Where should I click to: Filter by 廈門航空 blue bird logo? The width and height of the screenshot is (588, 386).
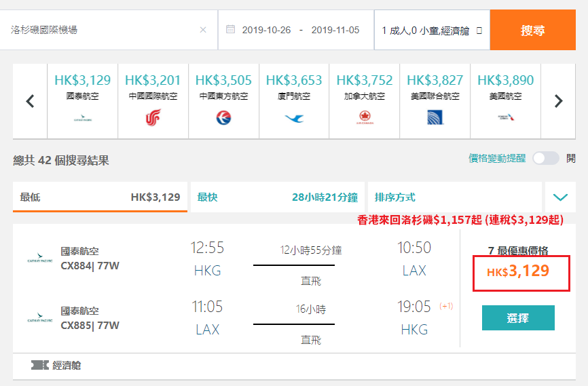pos(294,119)
